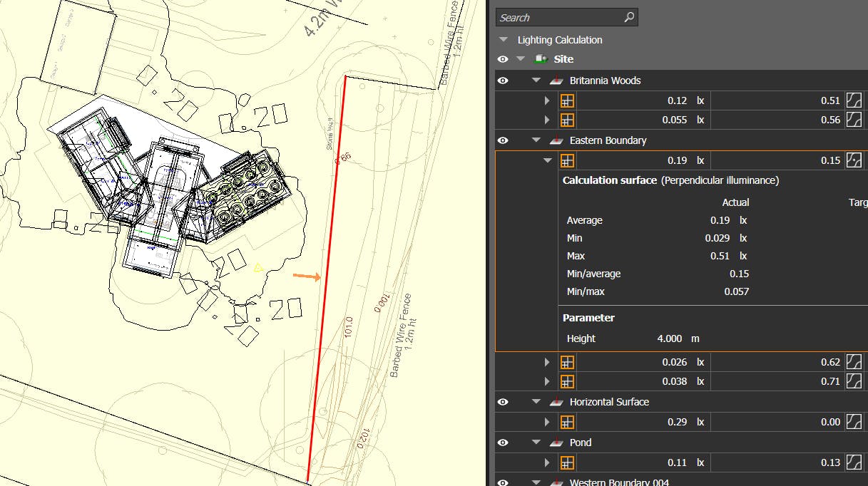The width and height of the screenshot is (868, 486).
Task: Click grid icon of 0.026 lx row
Action: click(x=567, y=362)
